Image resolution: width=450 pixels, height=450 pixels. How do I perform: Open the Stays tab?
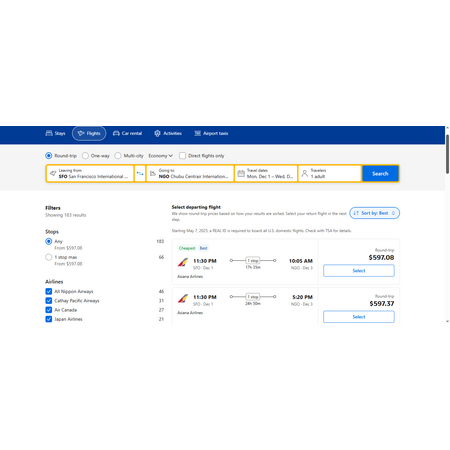coord(55,133)
